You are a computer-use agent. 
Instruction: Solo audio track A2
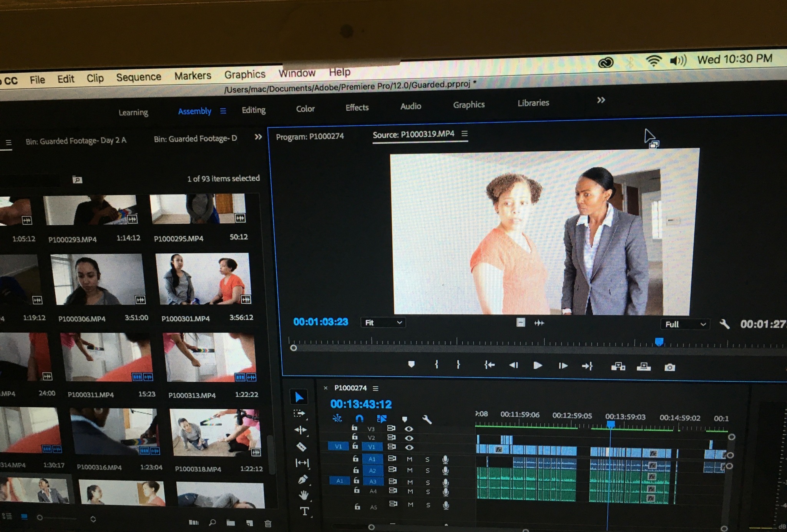tap(427, 470)
